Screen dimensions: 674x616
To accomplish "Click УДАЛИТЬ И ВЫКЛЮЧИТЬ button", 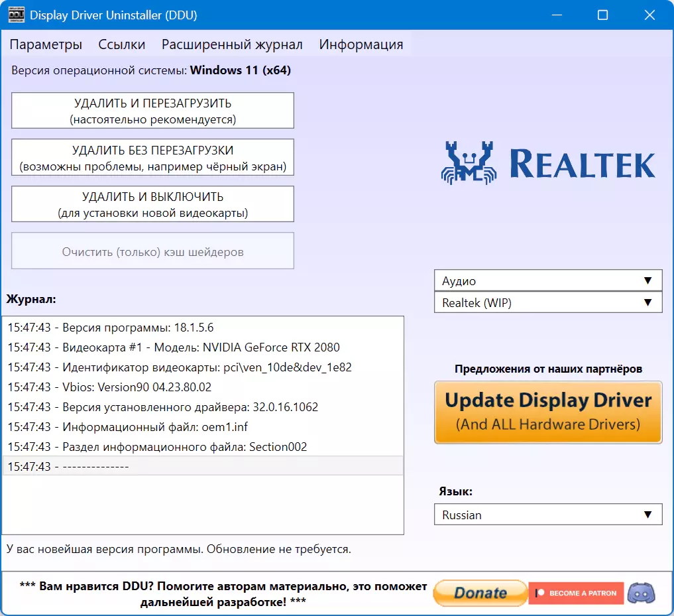I will 152,204.
